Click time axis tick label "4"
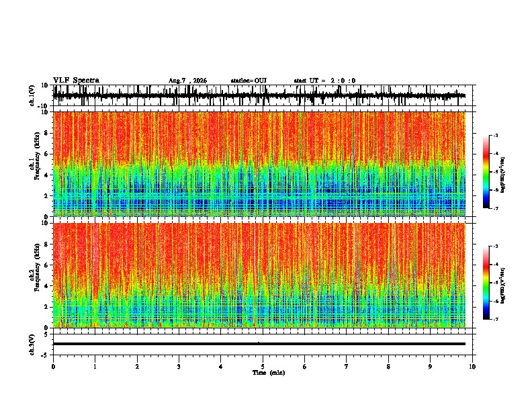Image resolution: width=532 pixels, height=411 pixels. coord(220,367)
